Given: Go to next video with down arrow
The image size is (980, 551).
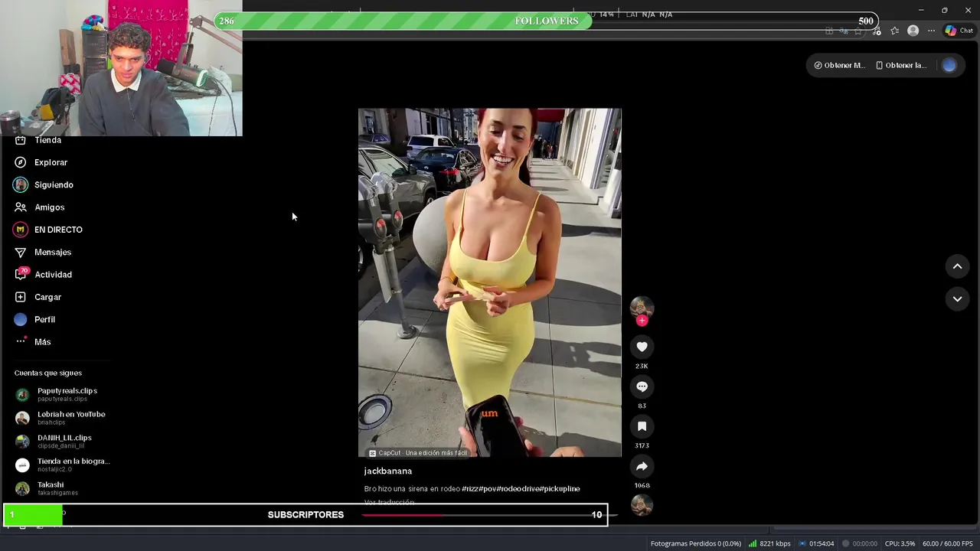Looking at the screenshot, I should [957, 299].
